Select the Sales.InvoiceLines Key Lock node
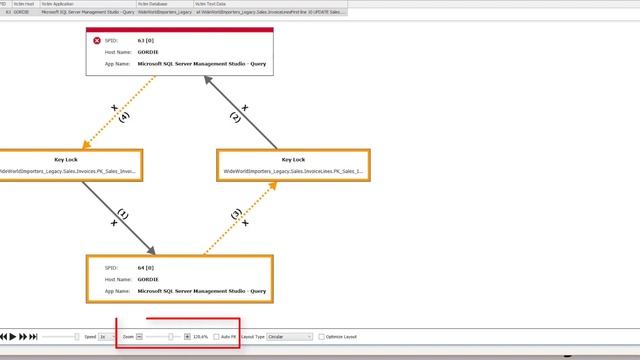640x360 pixels. click(293, 165)
